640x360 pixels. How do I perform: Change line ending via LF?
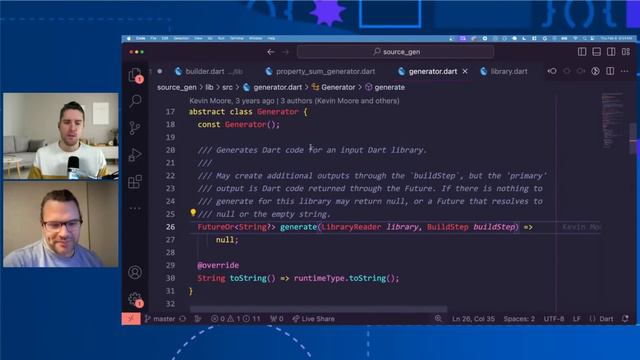[576, 319]
